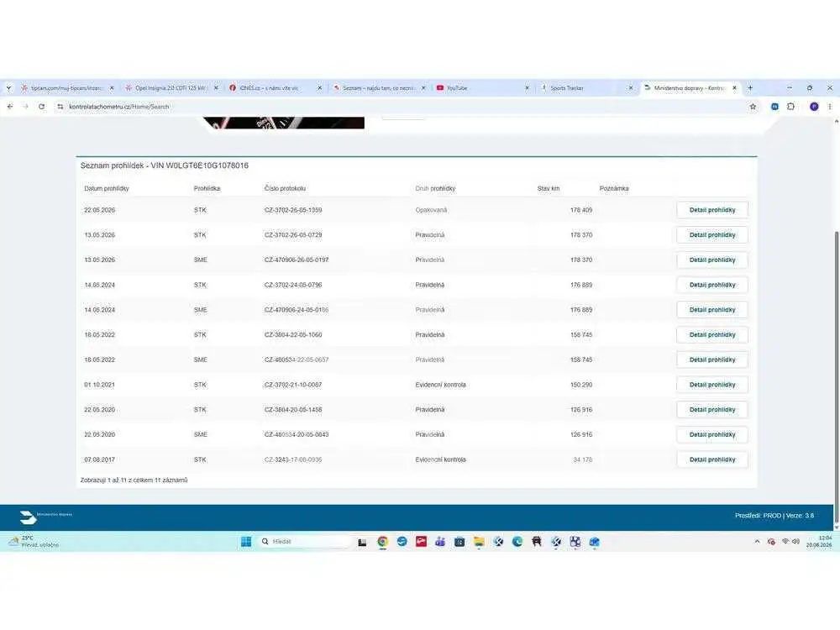Click the Hledat taskbar search box
The height and width of the screenshot is (630, 840).
(x=304, y=542)
